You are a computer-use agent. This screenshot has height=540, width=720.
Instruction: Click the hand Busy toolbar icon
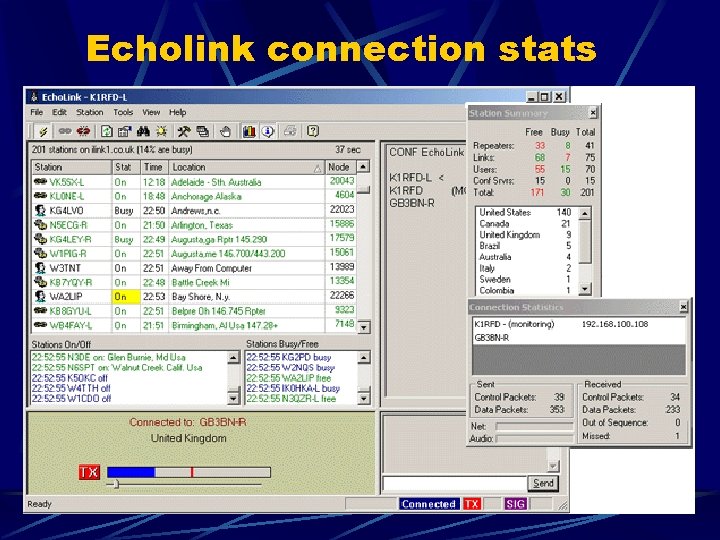click(225, 132)
